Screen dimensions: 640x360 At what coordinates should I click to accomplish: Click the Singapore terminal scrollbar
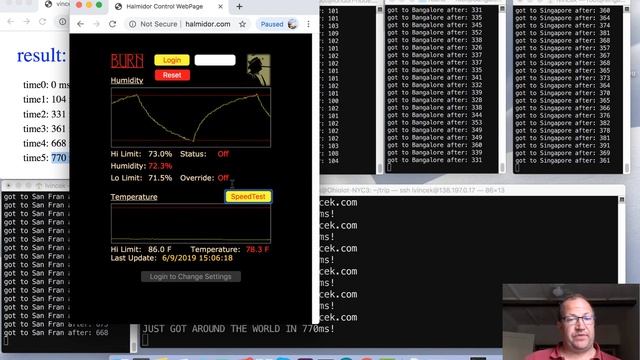[x=627, y=89]
